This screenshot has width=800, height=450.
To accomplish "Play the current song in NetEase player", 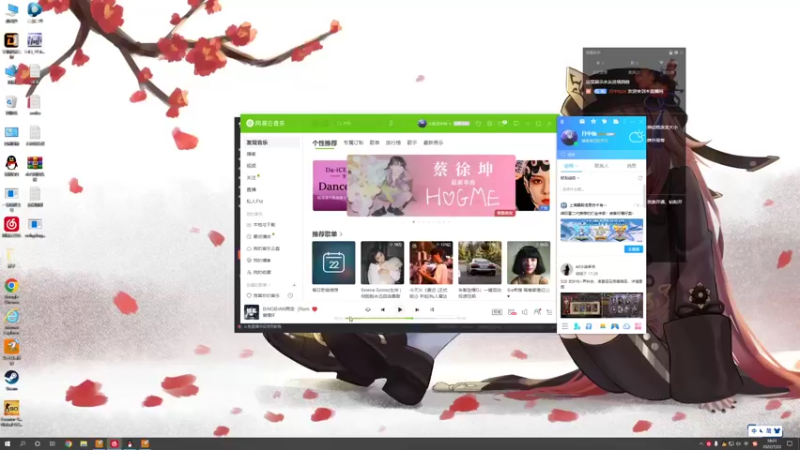I will [399, 310].
